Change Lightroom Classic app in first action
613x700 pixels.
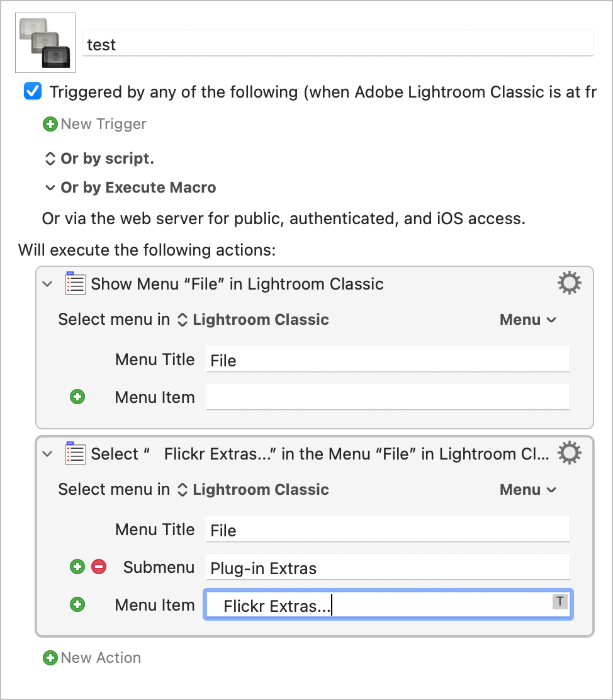tap(253, 320)
